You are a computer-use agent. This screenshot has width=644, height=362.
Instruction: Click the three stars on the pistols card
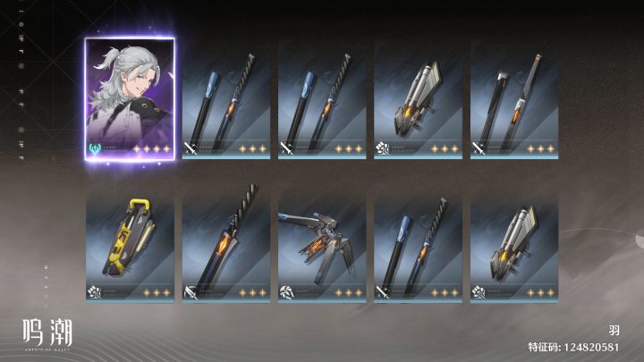click(348, 292)
